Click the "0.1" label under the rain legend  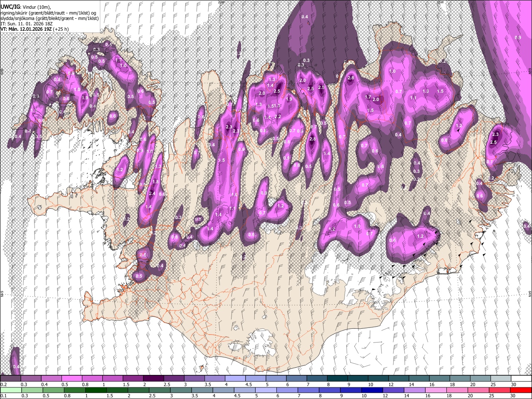pyautogui.click(x=3, y=396)
